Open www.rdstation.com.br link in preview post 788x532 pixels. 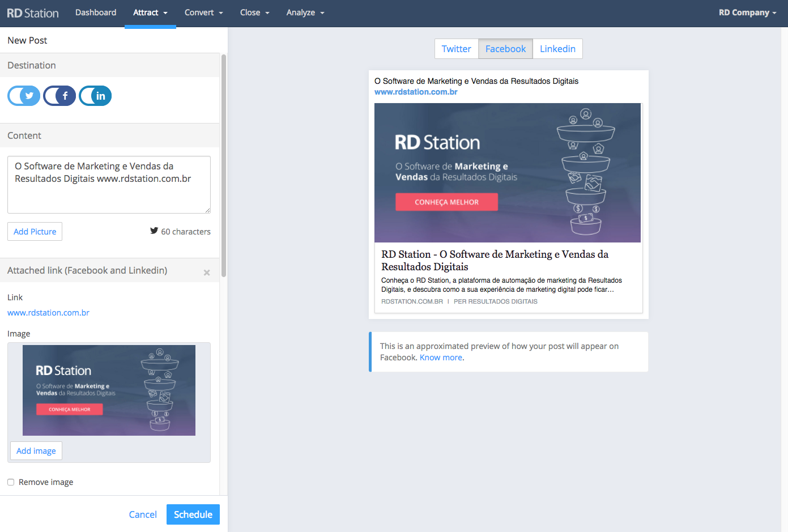click(416, 92)
